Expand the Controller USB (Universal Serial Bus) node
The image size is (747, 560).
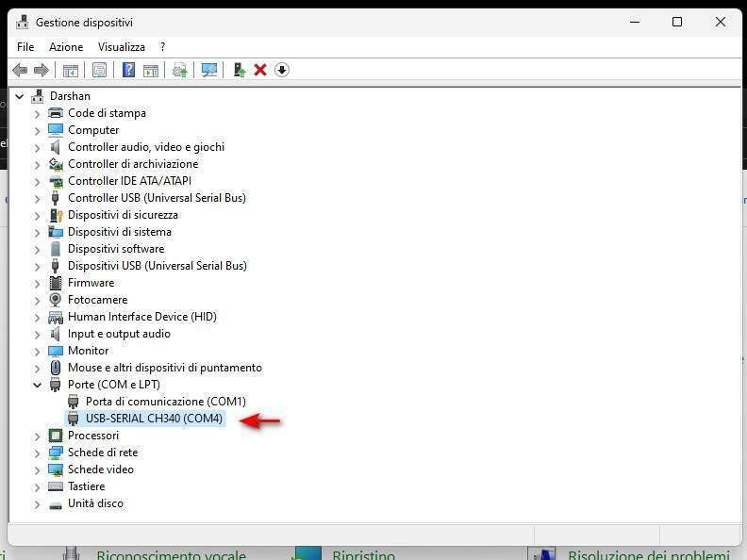[38, 198]
